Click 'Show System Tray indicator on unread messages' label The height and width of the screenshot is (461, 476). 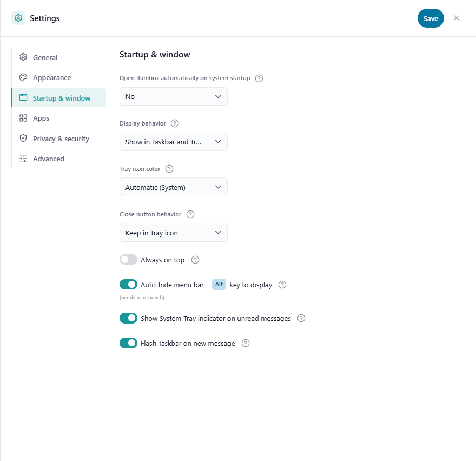point(215,319)
